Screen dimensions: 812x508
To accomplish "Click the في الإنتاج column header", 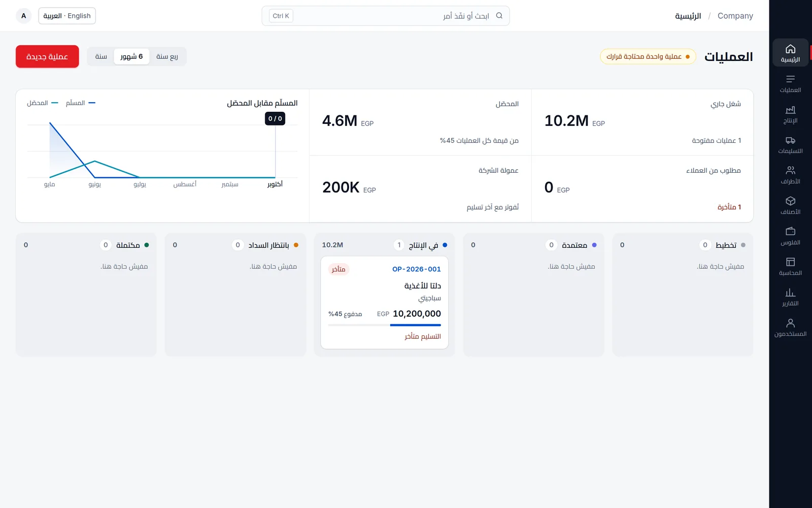I will (385, 245).
